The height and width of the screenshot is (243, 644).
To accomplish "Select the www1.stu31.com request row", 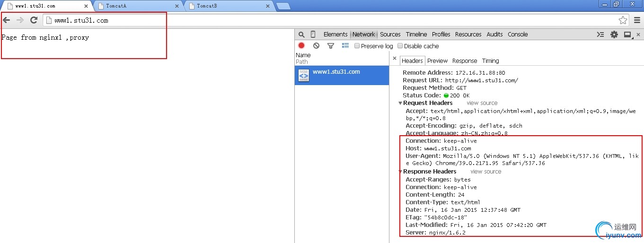I will [x=342, y=75].
